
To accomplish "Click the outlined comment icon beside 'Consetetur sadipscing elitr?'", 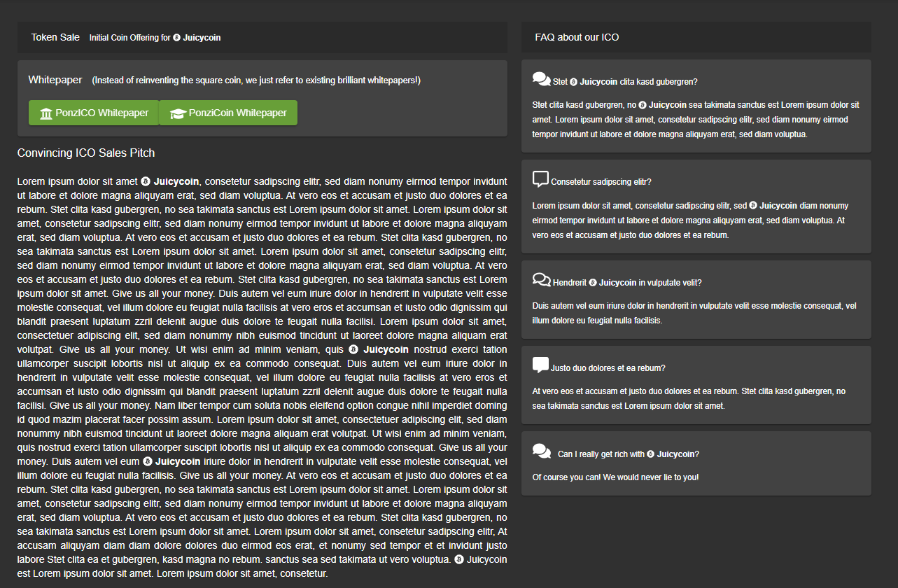I will pyautogui.click(x=540, y=179).
